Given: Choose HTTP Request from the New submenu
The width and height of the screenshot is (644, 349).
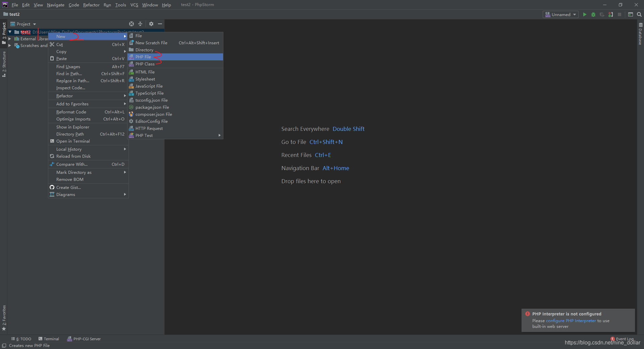Looking at the screenshot, I should [x=175, y=129].
